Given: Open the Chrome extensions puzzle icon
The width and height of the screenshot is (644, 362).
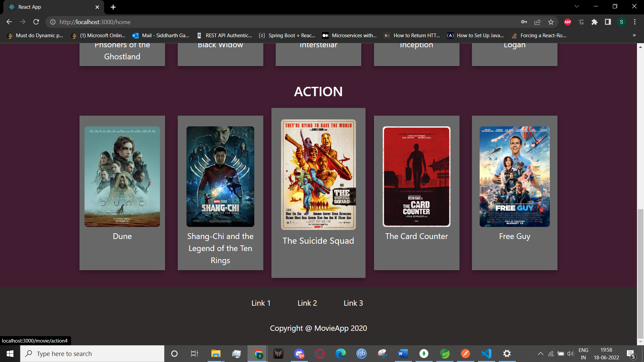Looking at the screenshot, I should coord(595,22).
